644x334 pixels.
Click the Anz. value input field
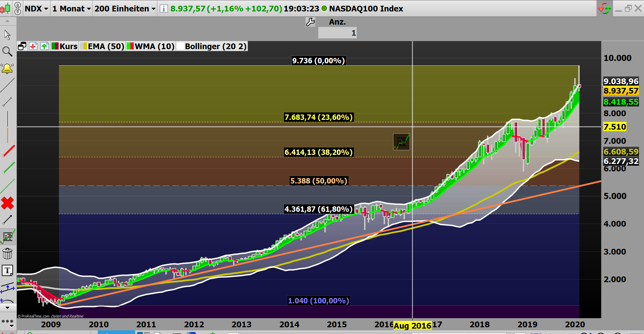(x=337, y=33)
